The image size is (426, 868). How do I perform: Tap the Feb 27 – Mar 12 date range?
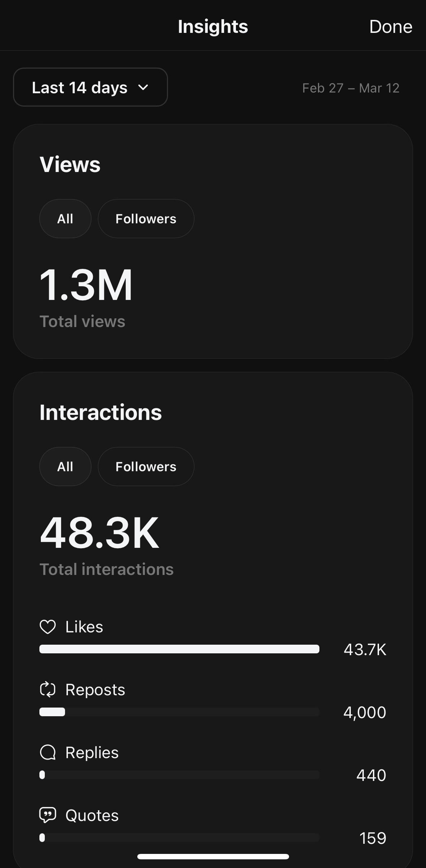point(350,88)
